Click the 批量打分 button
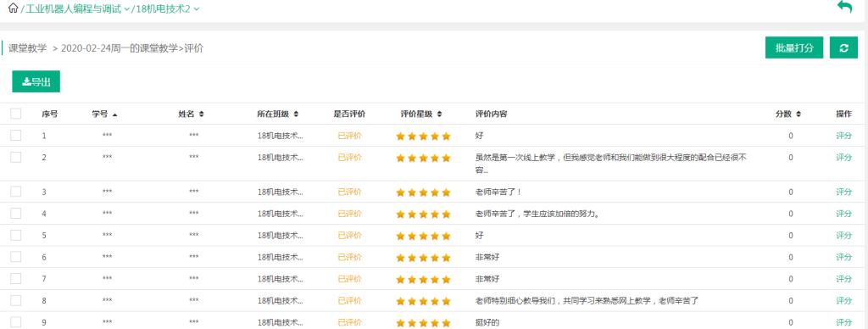 (x=794, y=47)
